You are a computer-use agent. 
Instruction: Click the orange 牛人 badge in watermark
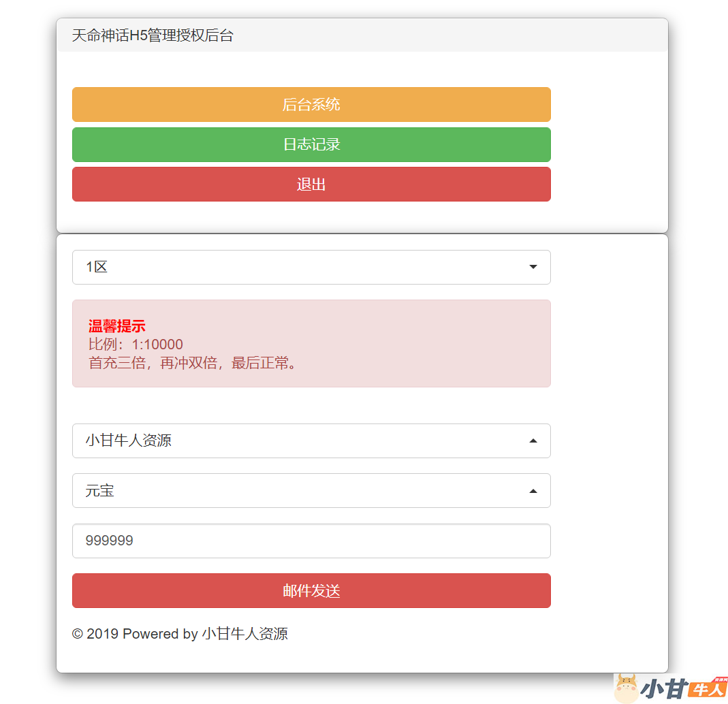[x=706, y=688]
